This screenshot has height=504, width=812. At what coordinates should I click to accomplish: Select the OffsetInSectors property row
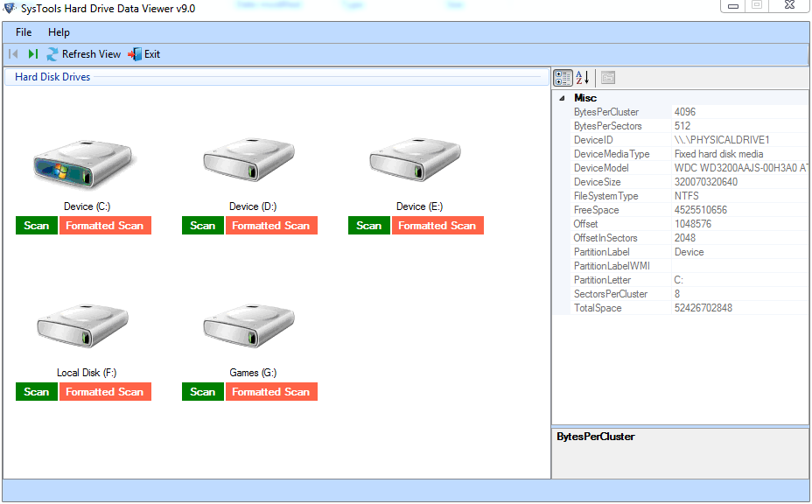coord(689,238)
